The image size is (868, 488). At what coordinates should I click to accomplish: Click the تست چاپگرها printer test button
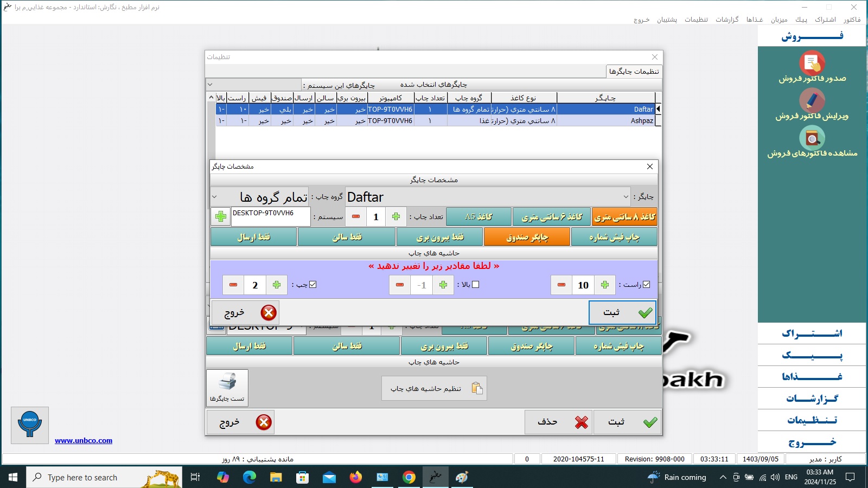click(x=227, y=388)
